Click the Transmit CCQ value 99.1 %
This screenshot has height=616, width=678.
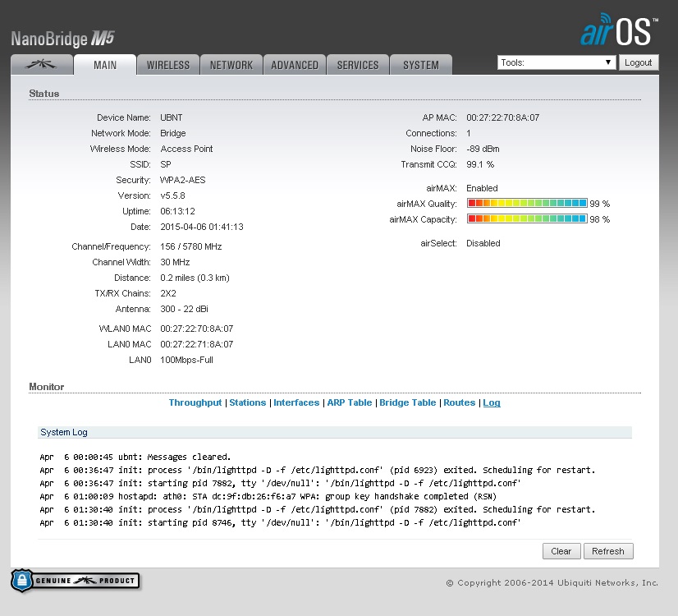[480, 164]
